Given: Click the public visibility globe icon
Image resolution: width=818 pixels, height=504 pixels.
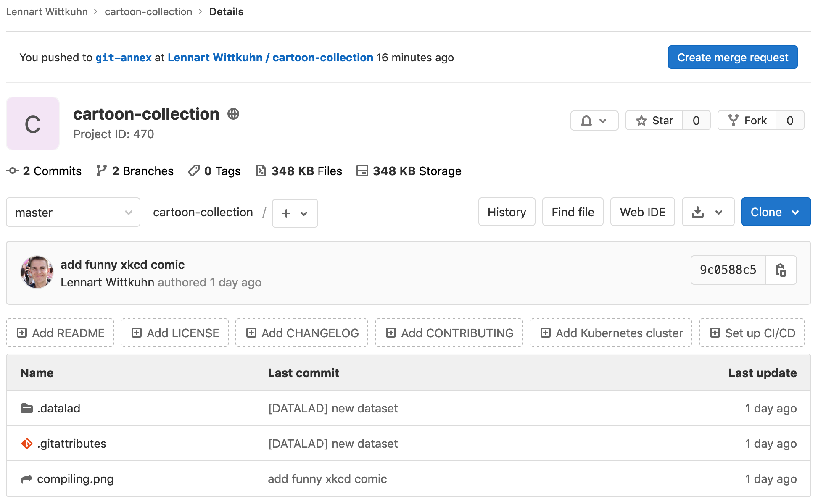Looking at the screenshot, I should pyautogui.click(x=233, y=114).
